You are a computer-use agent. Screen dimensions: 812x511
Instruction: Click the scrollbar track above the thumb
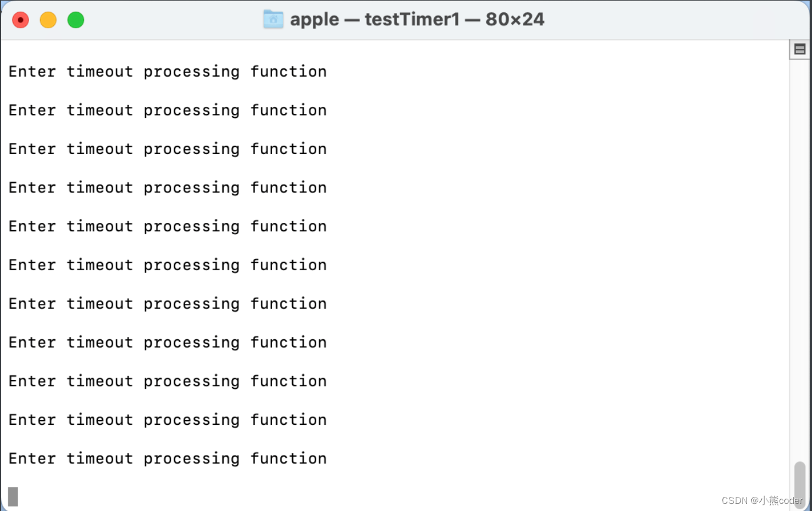(800, 266)
